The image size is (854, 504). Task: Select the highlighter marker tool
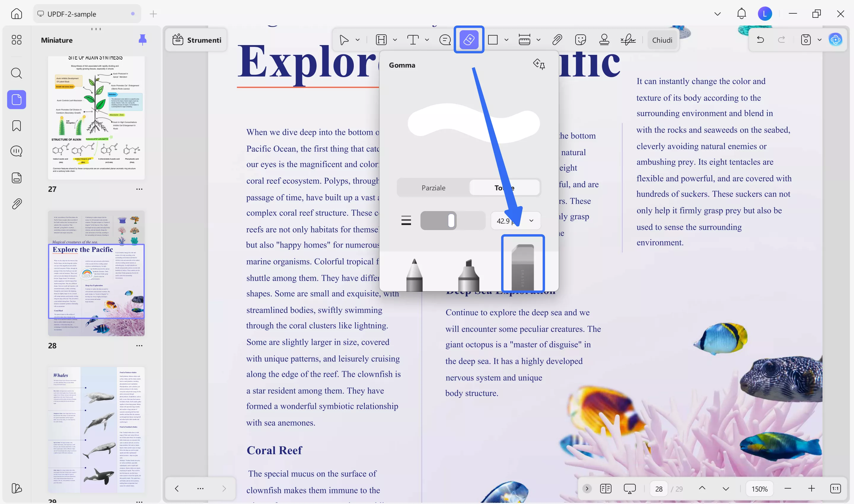469,275
